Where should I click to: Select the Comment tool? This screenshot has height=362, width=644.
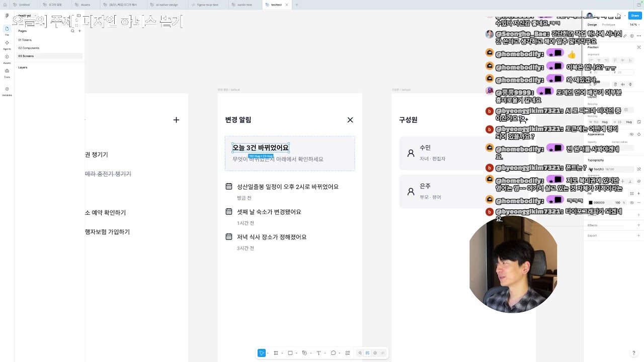click(333, 353)
